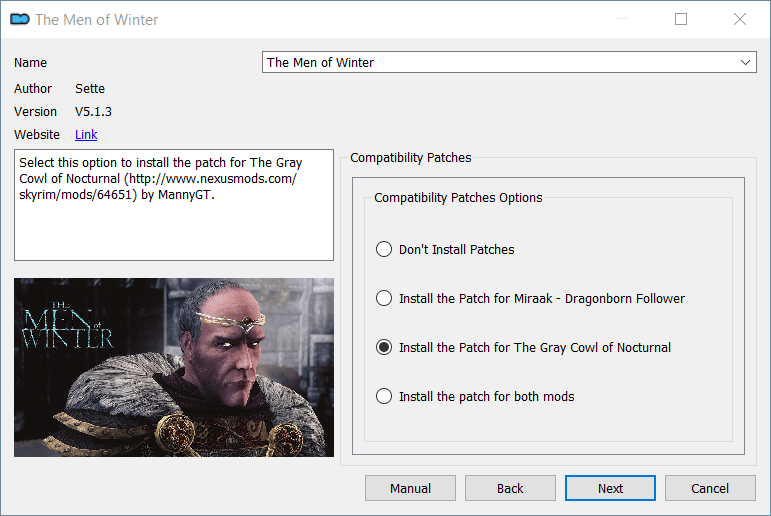
Task: Click the Version V5.1.3 text
Action: tap(93, 112)
